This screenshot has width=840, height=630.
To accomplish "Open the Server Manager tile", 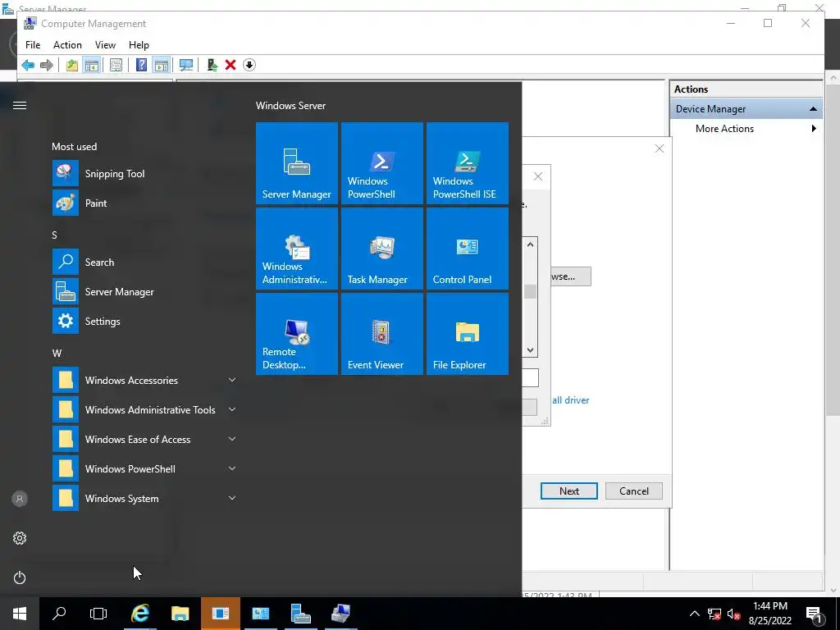I will [297, 163].
